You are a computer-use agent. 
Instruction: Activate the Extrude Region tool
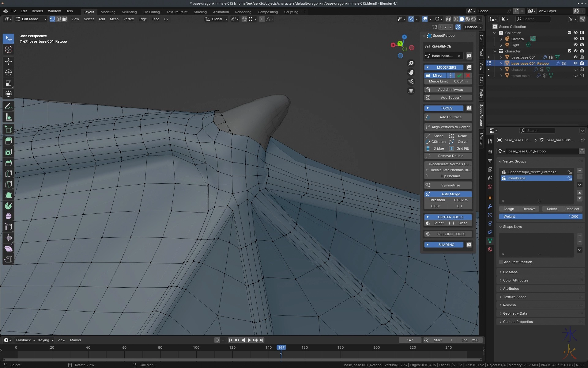[x=9, y=141]
